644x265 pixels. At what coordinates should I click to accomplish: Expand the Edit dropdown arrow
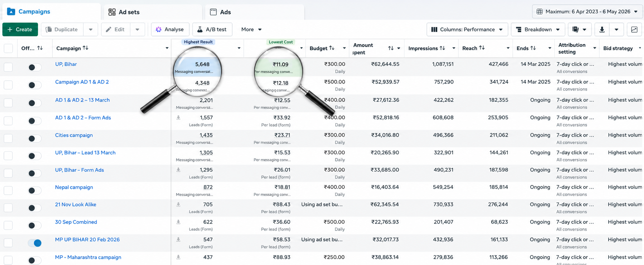click(138, 29)
